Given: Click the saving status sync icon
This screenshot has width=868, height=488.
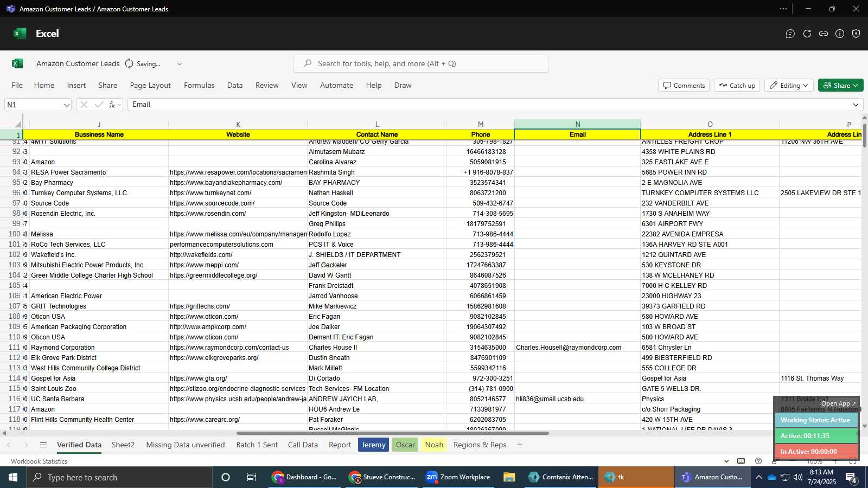Looking at the screenshot, I should (129, 63).
